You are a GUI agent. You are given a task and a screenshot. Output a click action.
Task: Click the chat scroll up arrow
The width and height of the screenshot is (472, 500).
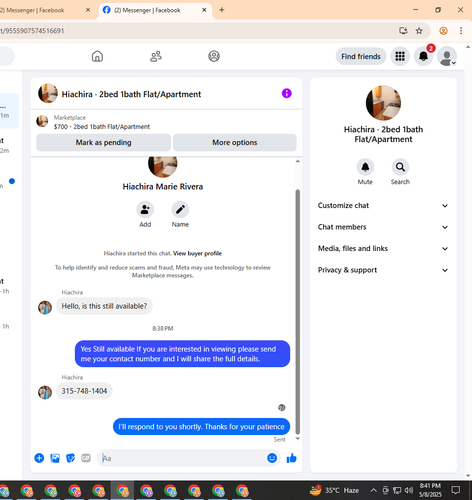(x=298, y=161)
